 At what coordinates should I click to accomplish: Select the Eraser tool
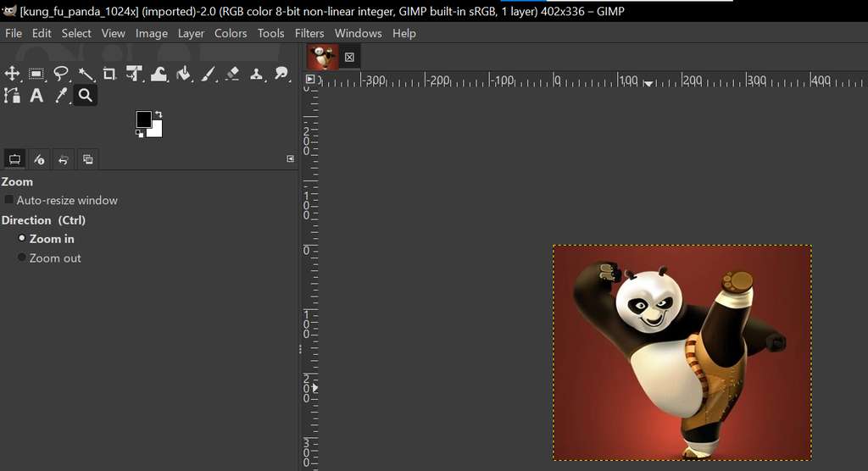[x=232, y=74]
